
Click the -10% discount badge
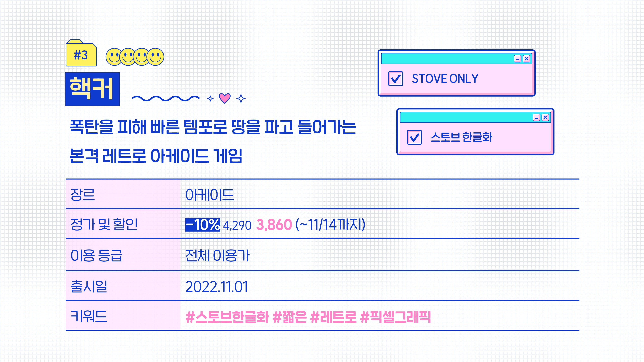[x=203, y=225]
